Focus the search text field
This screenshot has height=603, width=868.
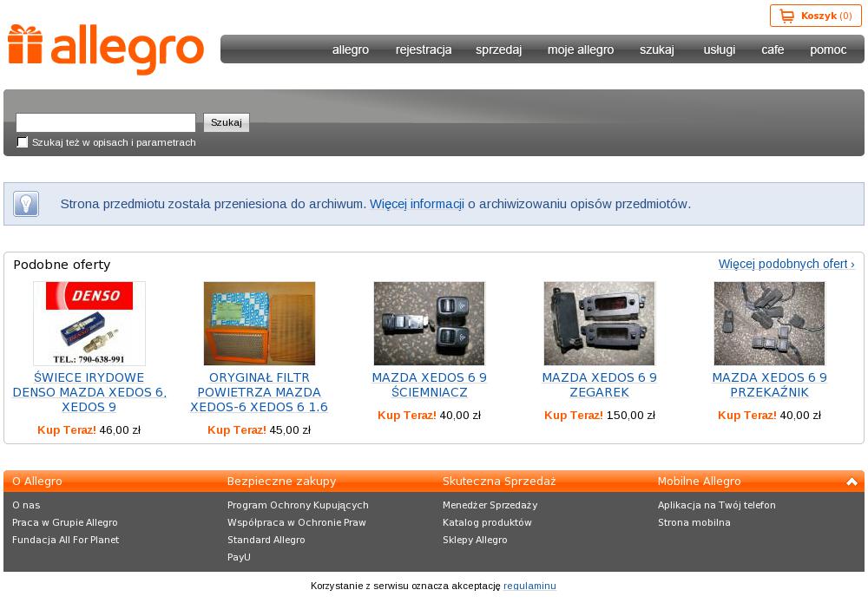pos(106,122)
